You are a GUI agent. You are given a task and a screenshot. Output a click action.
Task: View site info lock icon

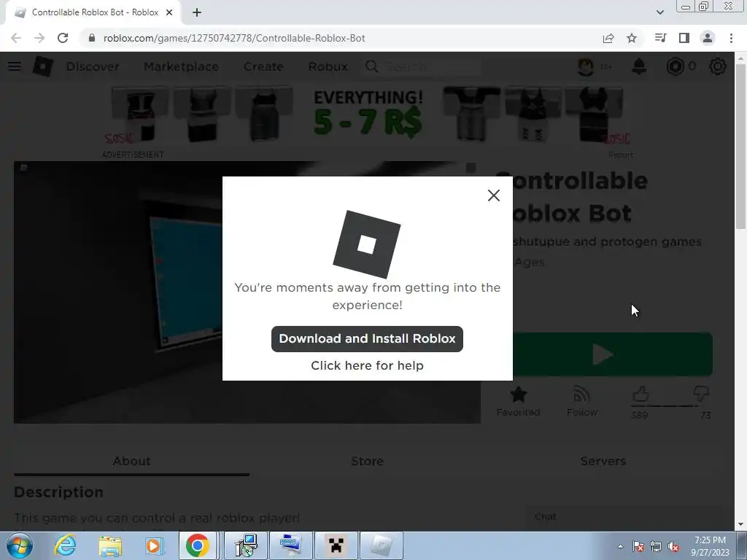[x=92, y=38]
